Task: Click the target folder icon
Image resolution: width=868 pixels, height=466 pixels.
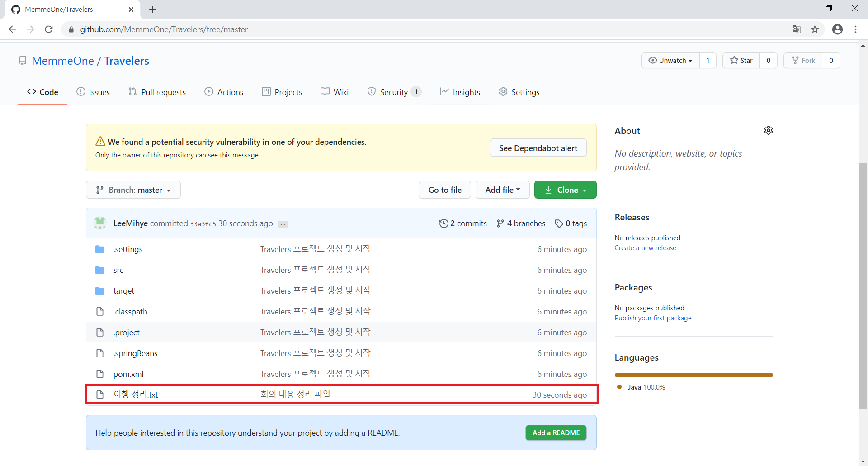Action: pyautogui.click(x=100, y=291)
